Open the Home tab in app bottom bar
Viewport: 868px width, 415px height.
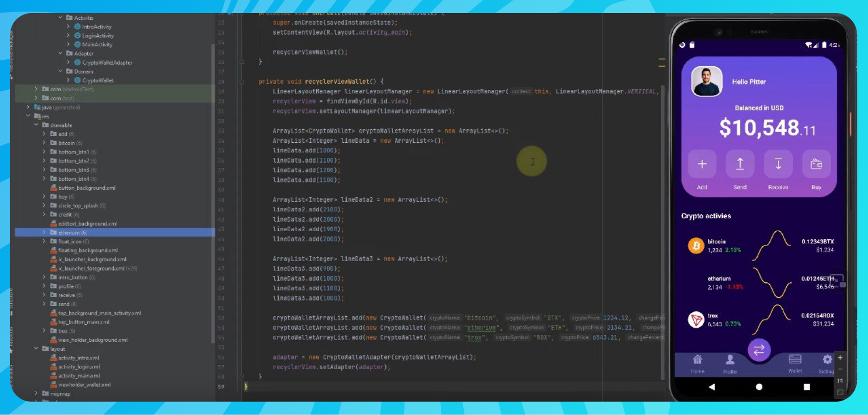pos(697,364)
